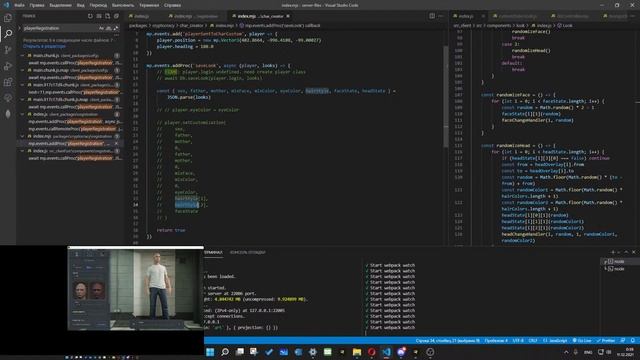Viewport: 640px width, 360px height.
Task: Select the first node terminal in list
Action: [x=619, y=261]
